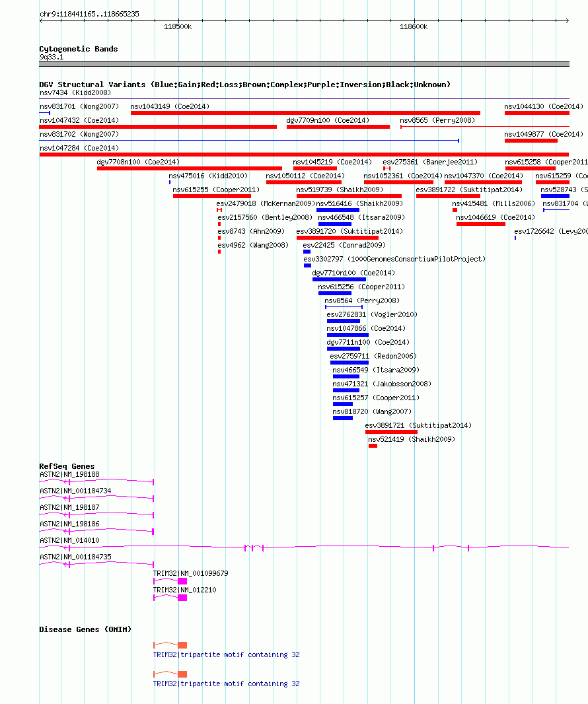Image resolution: width=588 pixels, height=704 pixels.
Task: Select esv3302797 1000Genomes pilot variant label
Action: [394, 260]
